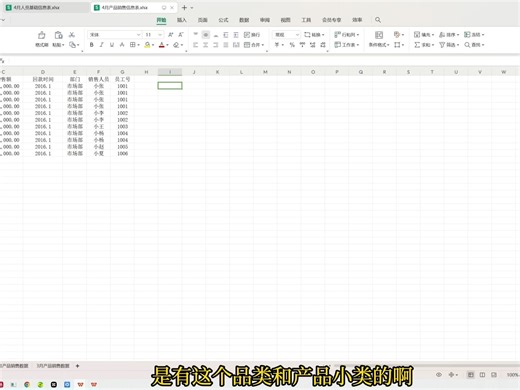Click the cell styles icon
Viewport: 520px width, 390px height.
pyautogui.click(x=397, y=35)
